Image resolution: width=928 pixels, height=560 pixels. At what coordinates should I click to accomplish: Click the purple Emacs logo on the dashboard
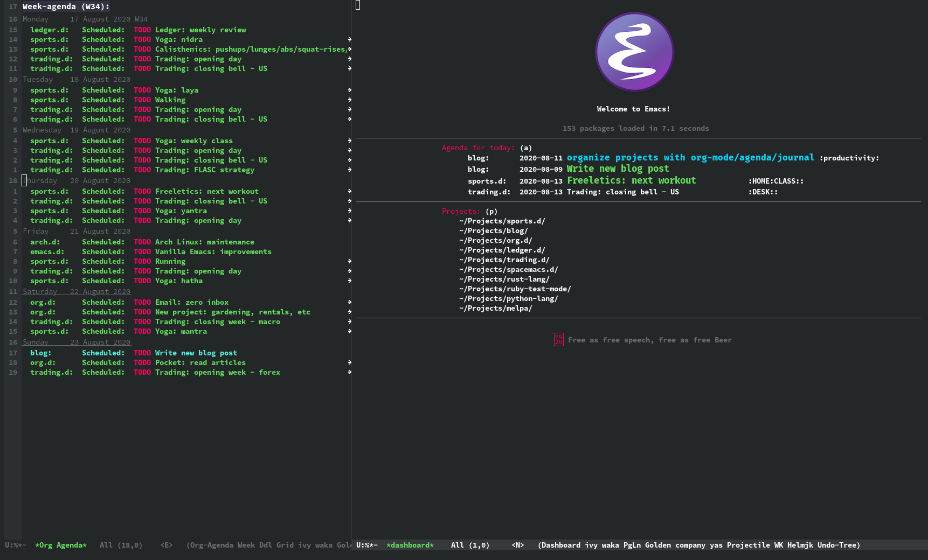[634, 52]
